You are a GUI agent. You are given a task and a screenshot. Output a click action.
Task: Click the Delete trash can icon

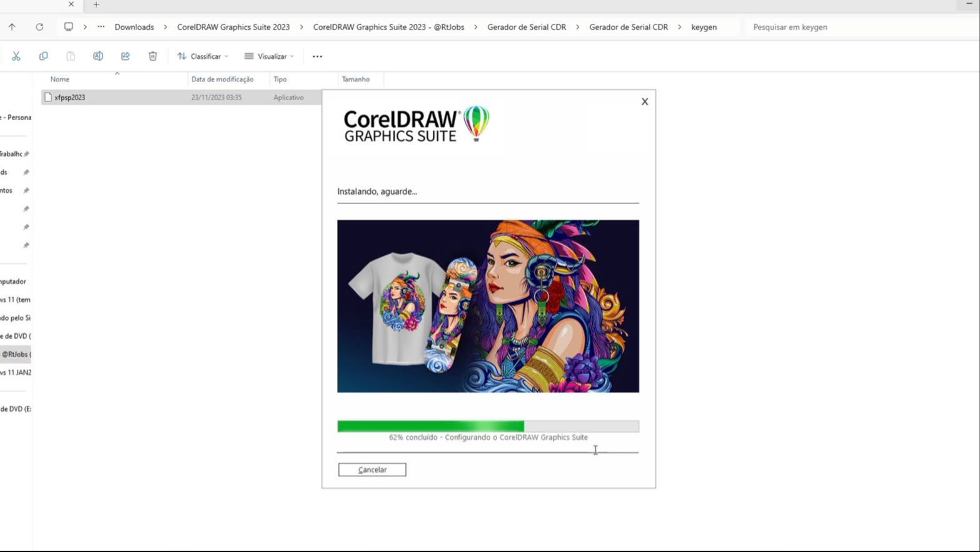tap(153, 56)
